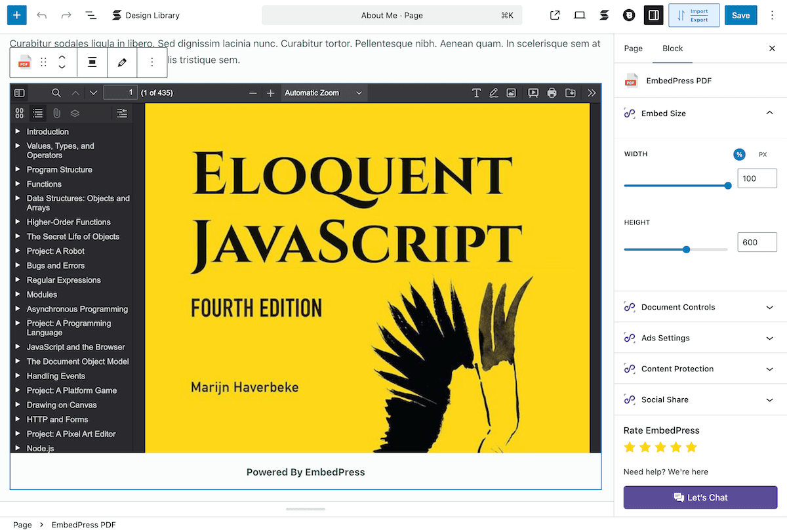The width and height of the screenshot is (787, 532).
Task: Go to the next PDF page
Action: [93, 93]
